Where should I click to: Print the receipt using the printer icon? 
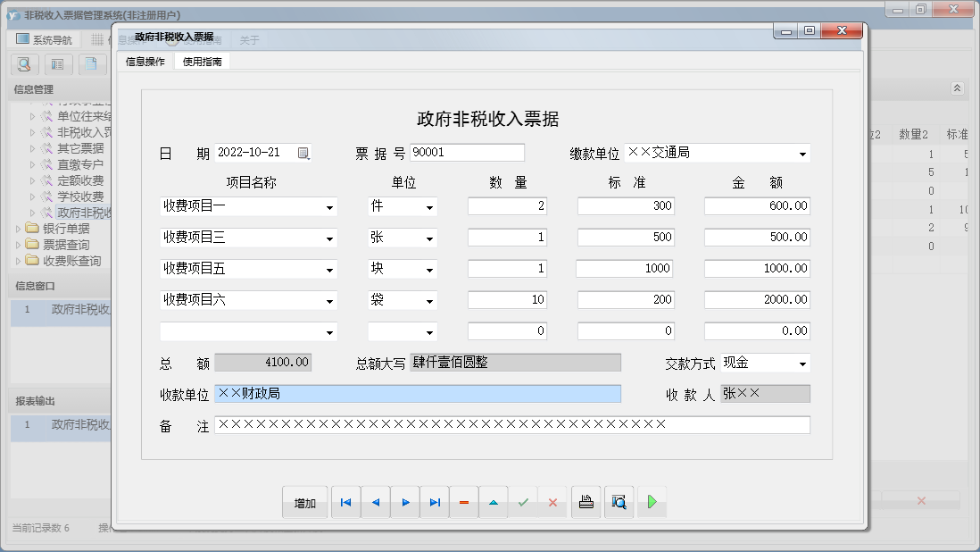(x=586, y=502)
